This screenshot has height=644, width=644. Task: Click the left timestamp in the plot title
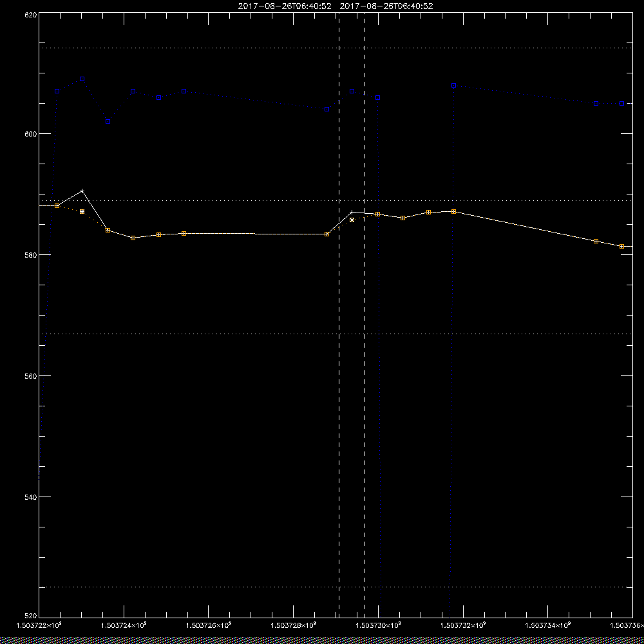285,6
